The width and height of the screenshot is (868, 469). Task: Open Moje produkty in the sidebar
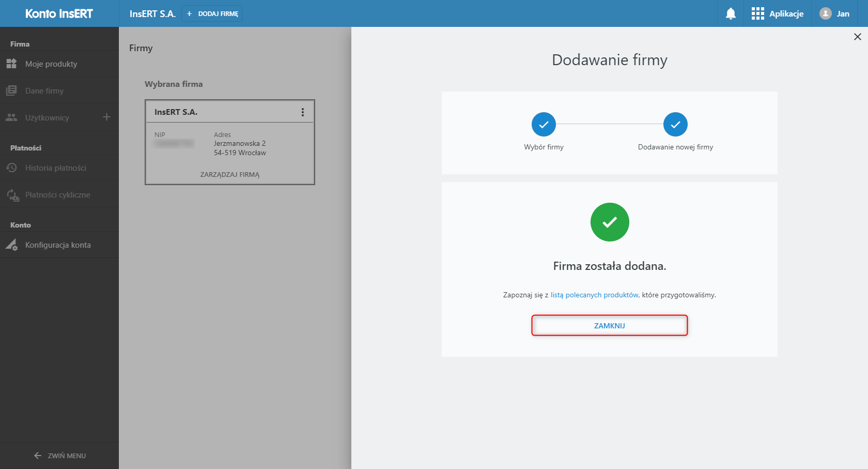click(x=59, y=64)
